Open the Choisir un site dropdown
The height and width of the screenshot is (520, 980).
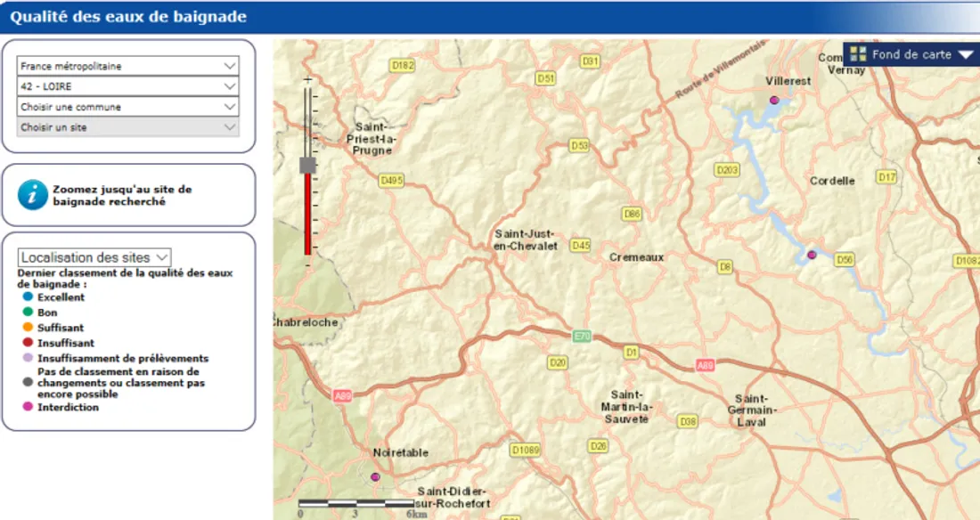pyautogui.click(x=127, y=127)
